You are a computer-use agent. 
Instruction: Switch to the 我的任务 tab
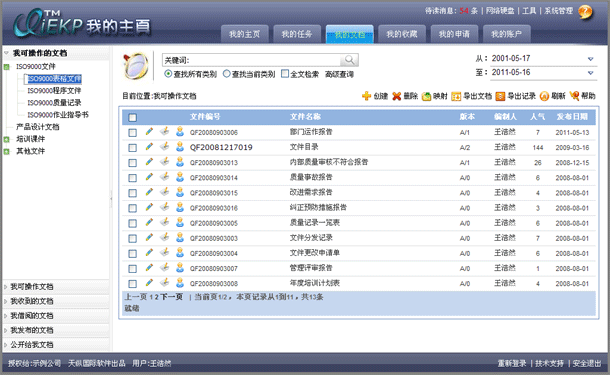click(297, 34)
